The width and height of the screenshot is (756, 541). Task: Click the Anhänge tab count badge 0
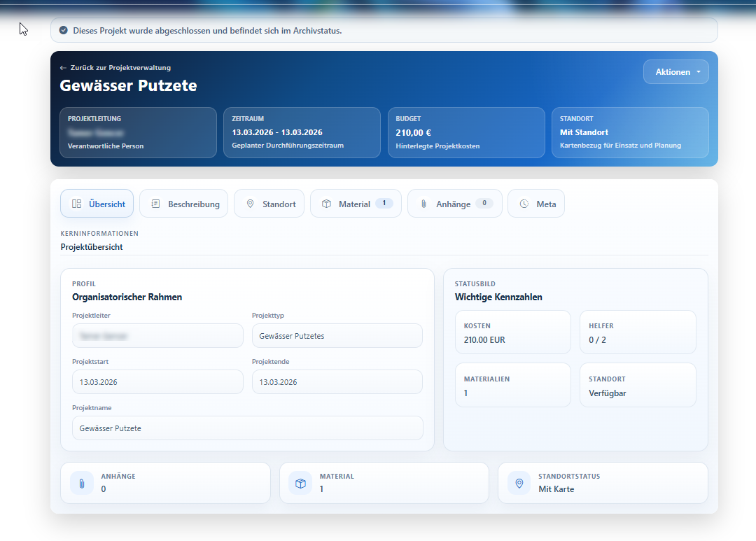pos(484,204)
